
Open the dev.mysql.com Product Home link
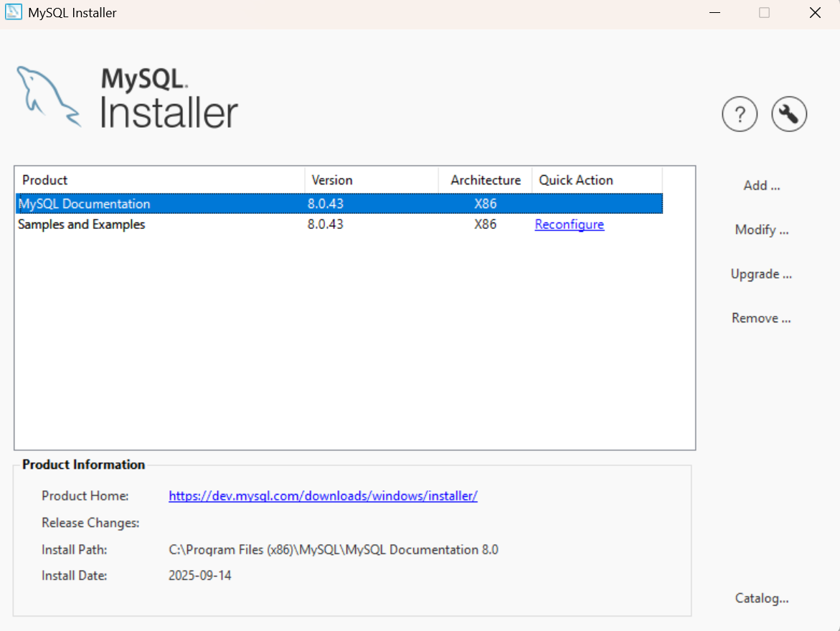point(323,496)
